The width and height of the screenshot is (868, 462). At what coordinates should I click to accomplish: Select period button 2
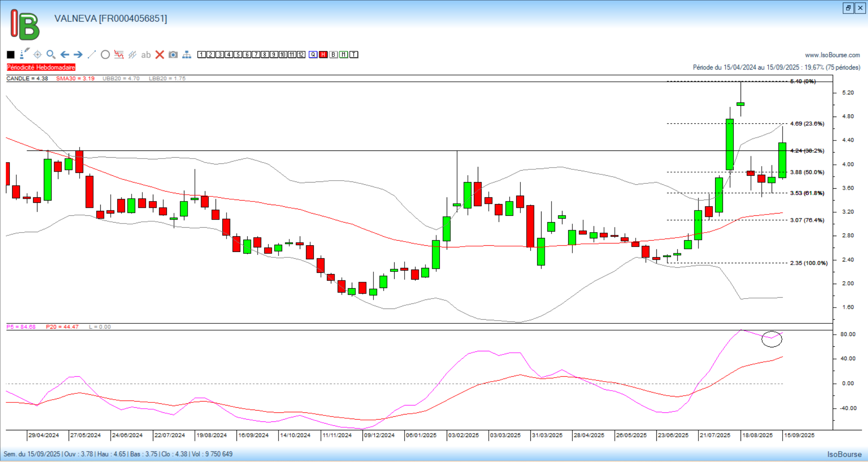point(211,55)
